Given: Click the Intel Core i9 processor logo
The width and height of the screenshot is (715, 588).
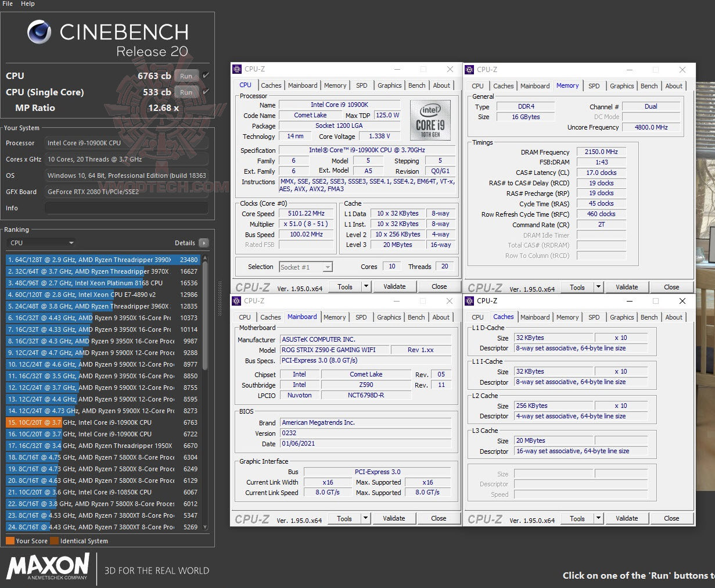Looking at the screenshot, I should (x=430, y=119).
